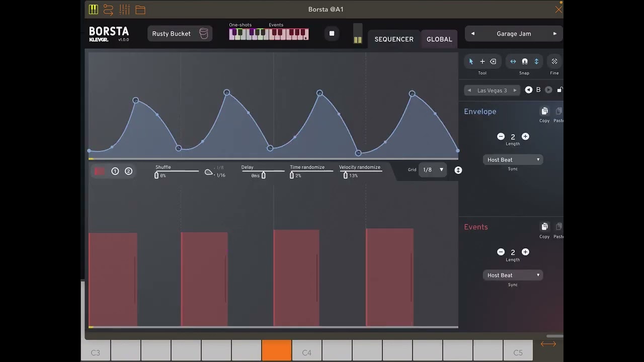Toggle the pattern lock icon
Viewport: 644px width, 362px height.
(x=560, y=90)
